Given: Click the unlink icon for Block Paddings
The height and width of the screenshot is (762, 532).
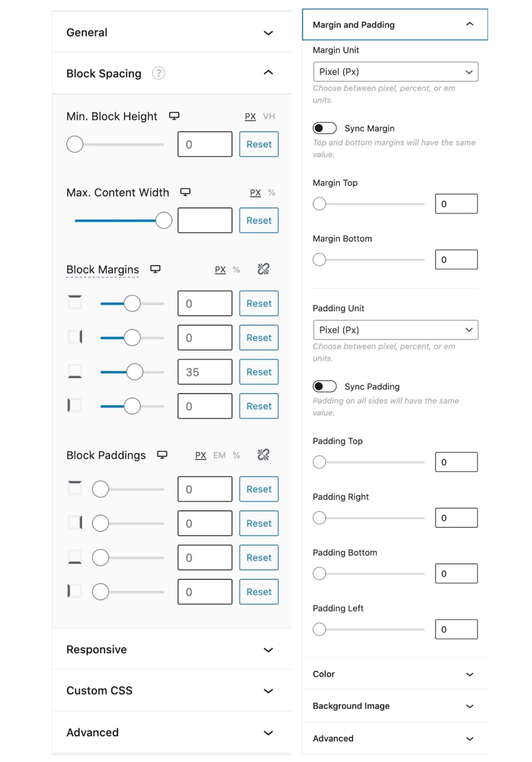Looking at the screenshot, I should point(263,455).
